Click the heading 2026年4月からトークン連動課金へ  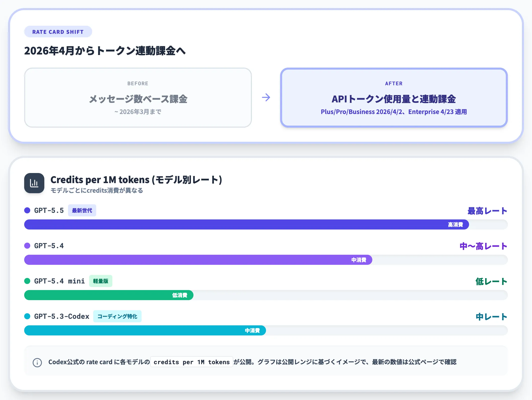[x=105, y=51]
